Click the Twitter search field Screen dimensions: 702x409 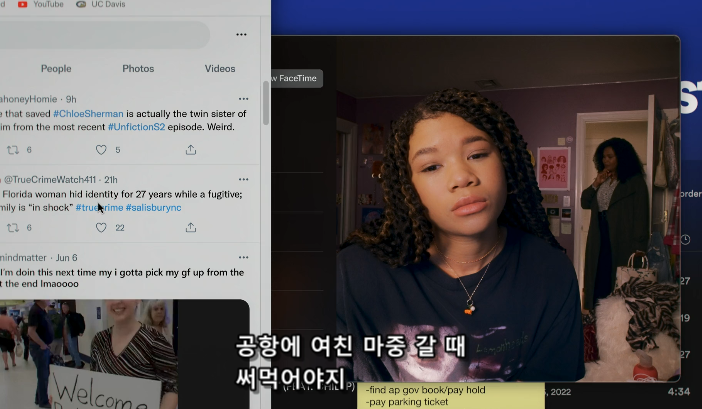click(104, 34)
